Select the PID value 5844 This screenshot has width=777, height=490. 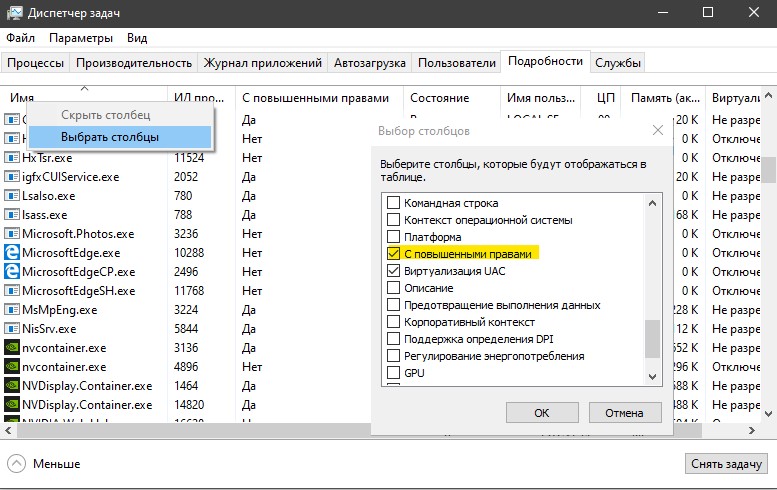click(x=186, y=328)
